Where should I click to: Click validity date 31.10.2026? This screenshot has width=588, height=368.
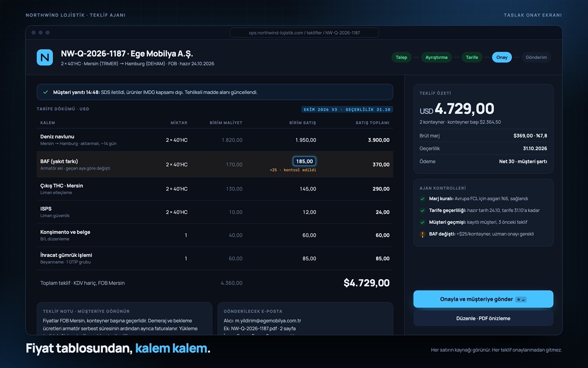coord(535,148)
